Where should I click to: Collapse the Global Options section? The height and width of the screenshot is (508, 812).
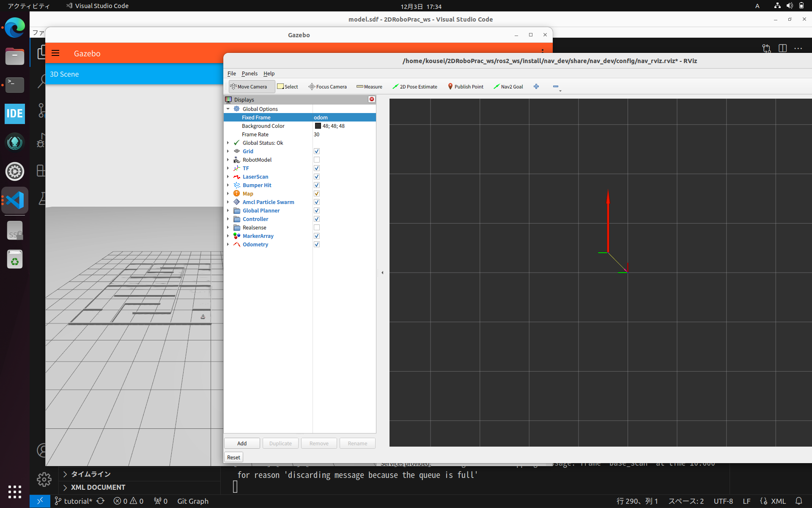[x=229, y=109]
